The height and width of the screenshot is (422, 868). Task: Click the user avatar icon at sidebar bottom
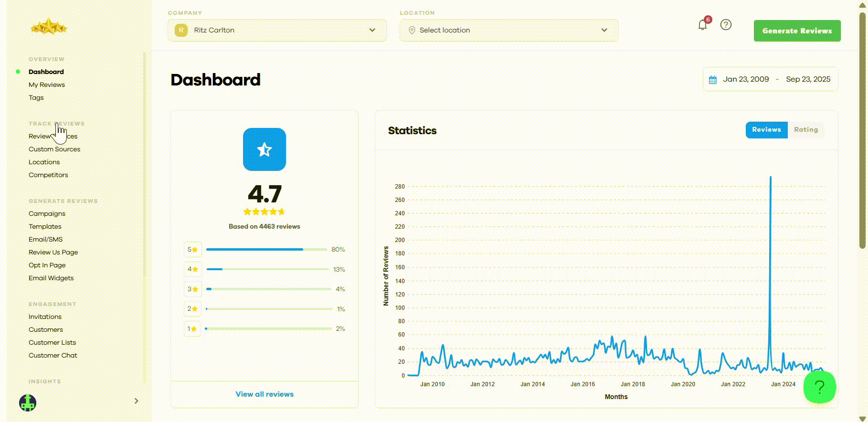tap(28, 402)
